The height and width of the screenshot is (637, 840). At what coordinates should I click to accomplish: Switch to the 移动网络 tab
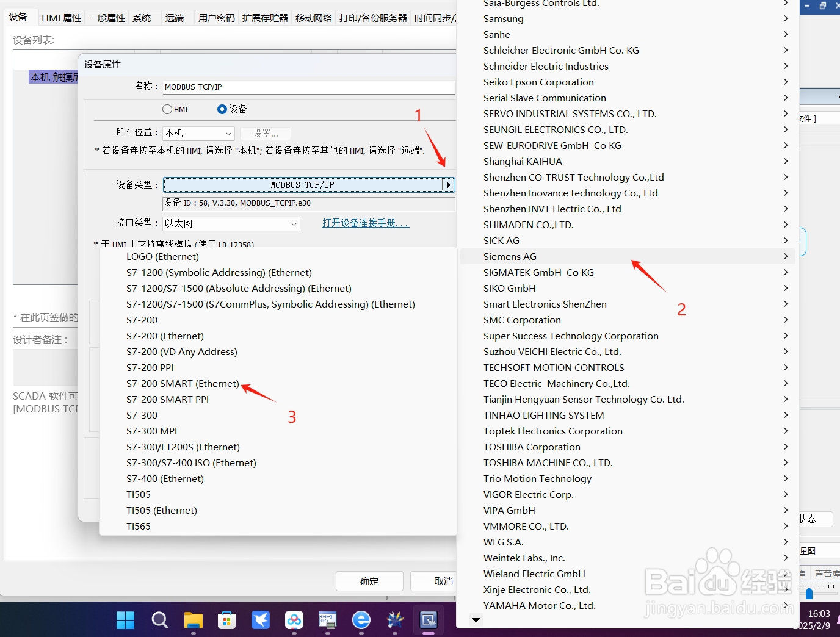click(314, 18)
